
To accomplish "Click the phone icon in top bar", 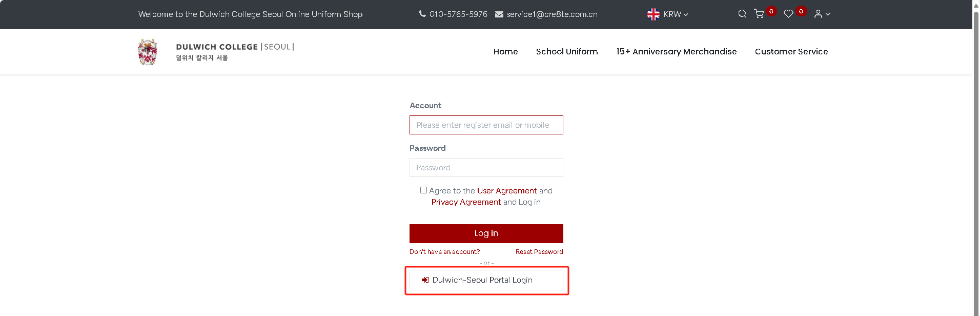I will [x=422, y=14].
